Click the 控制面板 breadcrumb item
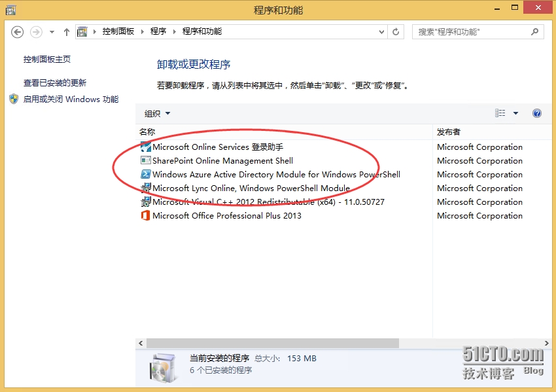The height and width of the screenshot is (392, 556). click(x=118, y=31)
